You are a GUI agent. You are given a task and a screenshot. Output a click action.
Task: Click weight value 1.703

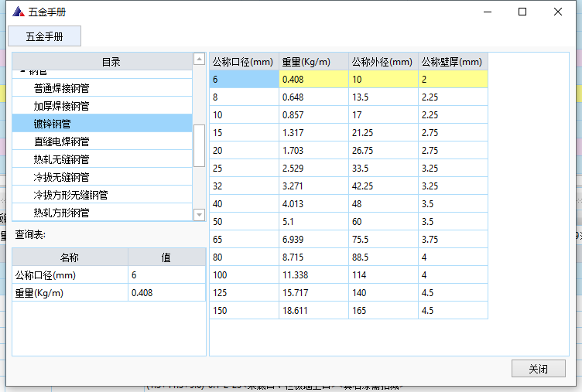(x=313, y=151)
